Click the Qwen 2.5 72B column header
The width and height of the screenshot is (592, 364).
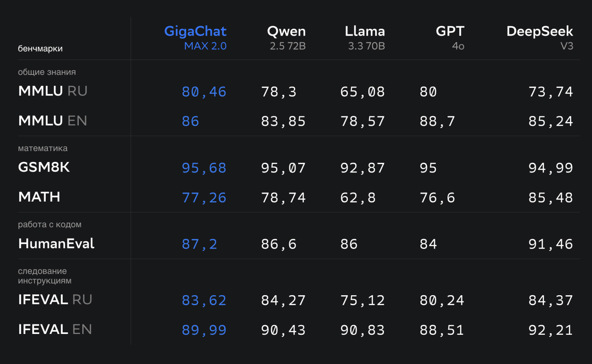[286, 37]
